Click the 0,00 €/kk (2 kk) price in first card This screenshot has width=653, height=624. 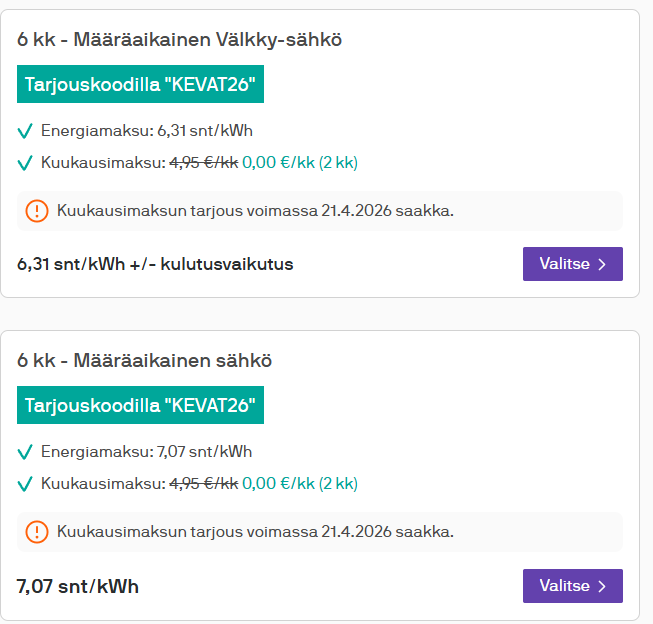pos(300,163)
